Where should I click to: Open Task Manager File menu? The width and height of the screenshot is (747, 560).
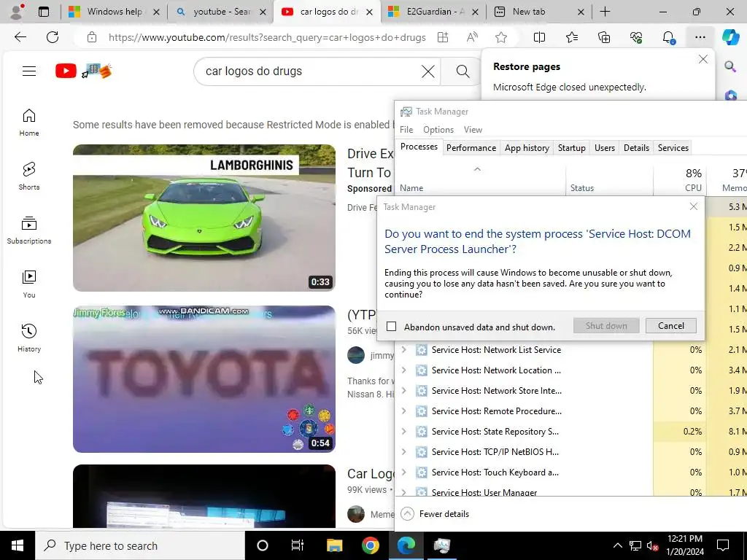406,130
